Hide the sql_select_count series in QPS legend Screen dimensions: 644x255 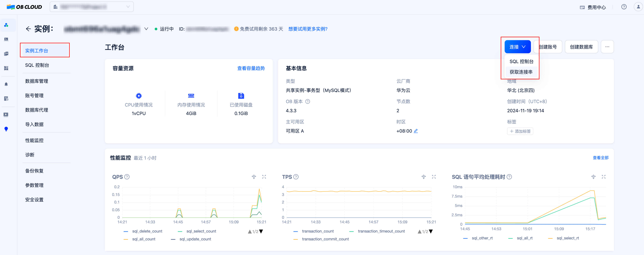pos(201,231)
